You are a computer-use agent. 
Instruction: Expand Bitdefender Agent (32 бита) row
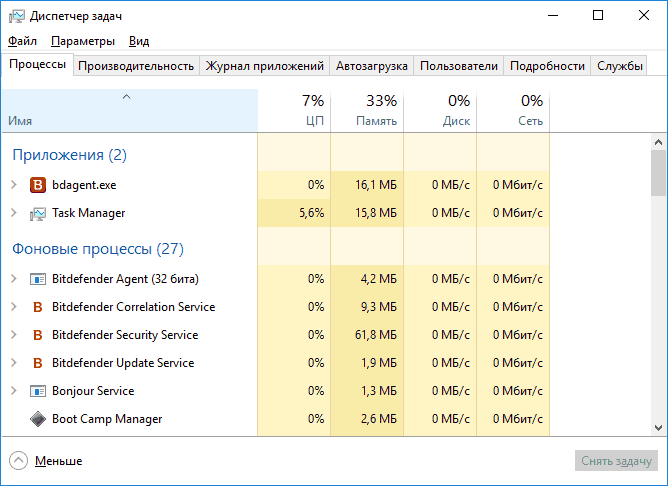click(14, 279)
